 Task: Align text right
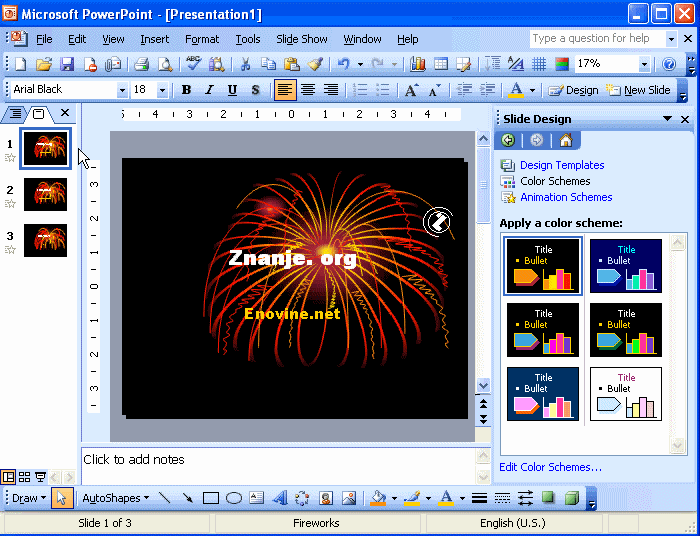click(x=330, y=90)
